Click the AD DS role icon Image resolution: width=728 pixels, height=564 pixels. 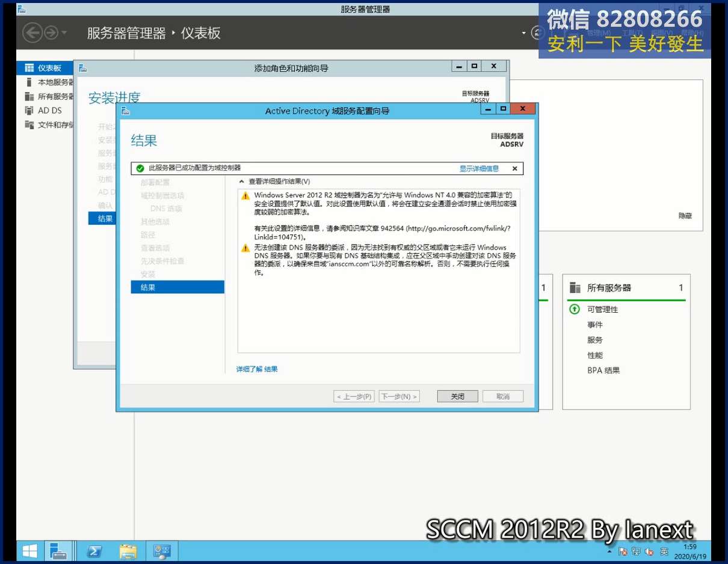pyautogui.click(x=29, y=111)
